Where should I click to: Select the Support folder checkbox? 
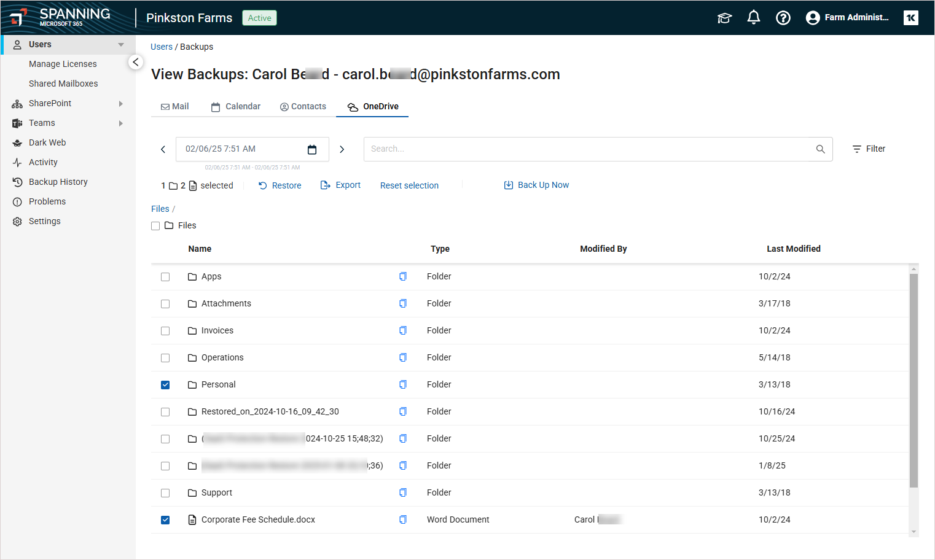click(165, 493)
